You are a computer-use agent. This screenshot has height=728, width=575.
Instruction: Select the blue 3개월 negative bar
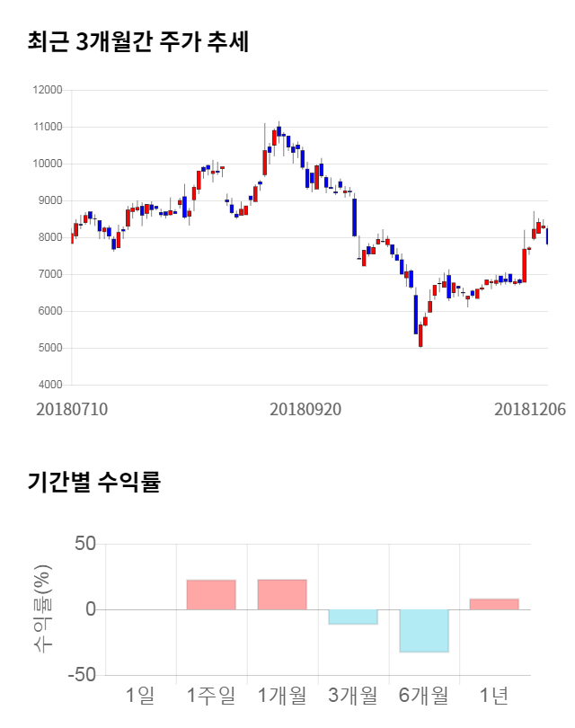pyautogui.click(x=353, y=617)
